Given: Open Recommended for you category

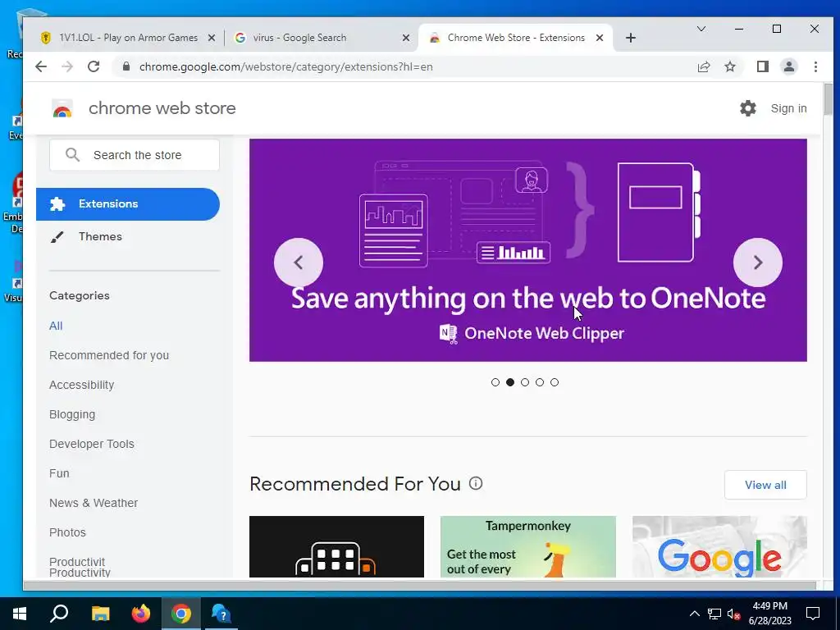Looking at the screenshot, I should tap(109, 355).
